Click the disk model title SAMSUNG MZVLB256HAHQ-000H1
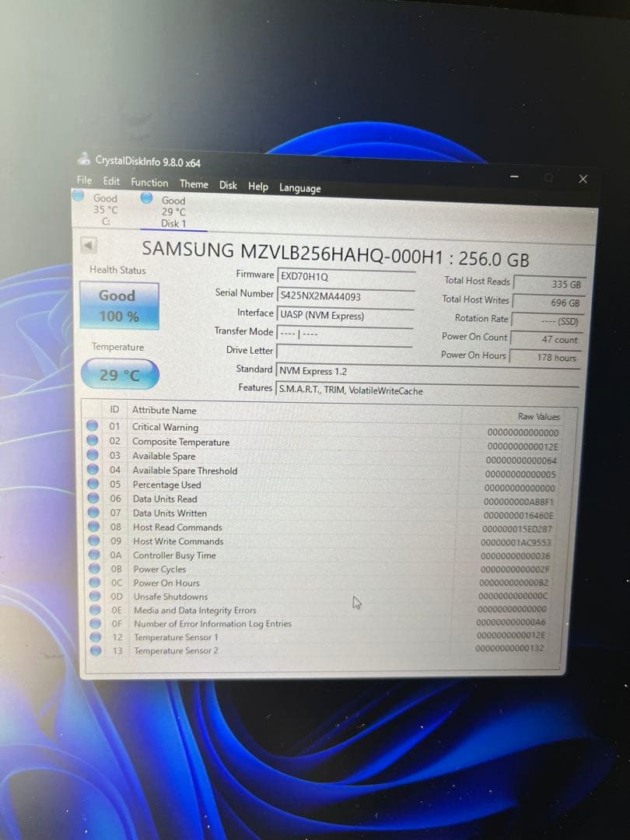Viewport: 630px width, 840px height. (292, 253)
